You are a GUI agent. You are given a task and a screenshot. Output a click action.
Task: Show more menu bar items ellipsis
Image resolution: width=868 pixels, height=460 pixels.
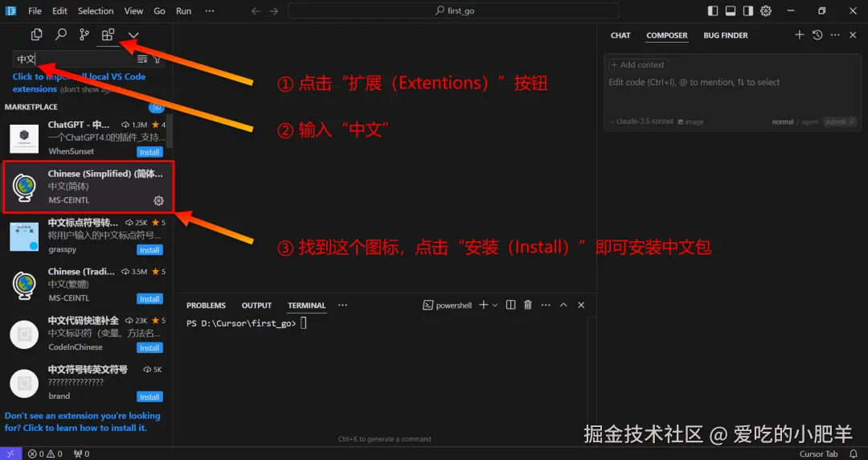(209, 10)
